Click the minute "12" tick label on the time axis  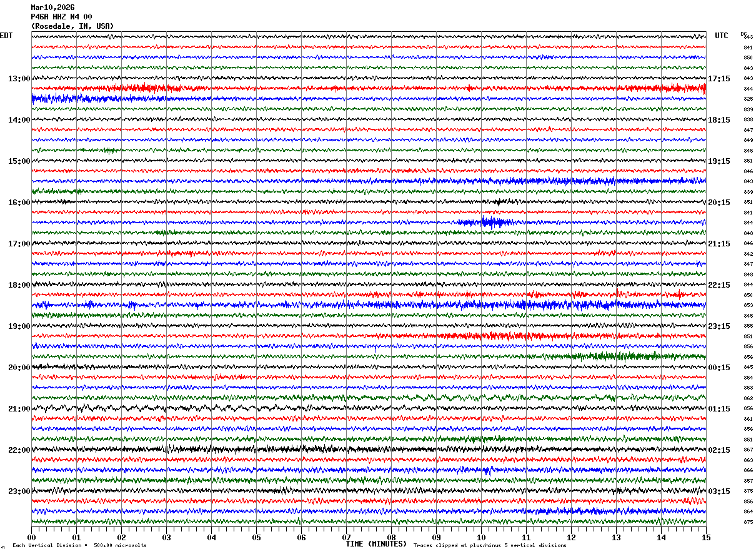pos(571,538)
